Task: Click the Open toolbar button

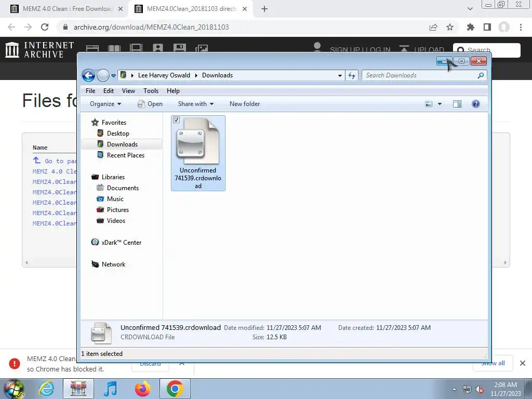Action: (150, 104)
